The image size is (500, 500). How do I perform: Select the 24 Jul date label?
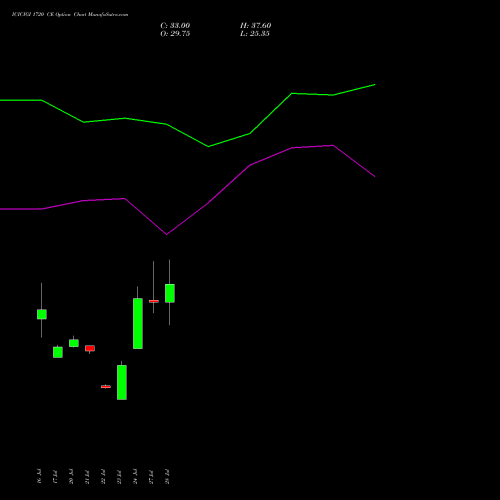pyautogui.click(x=135, y=476)
